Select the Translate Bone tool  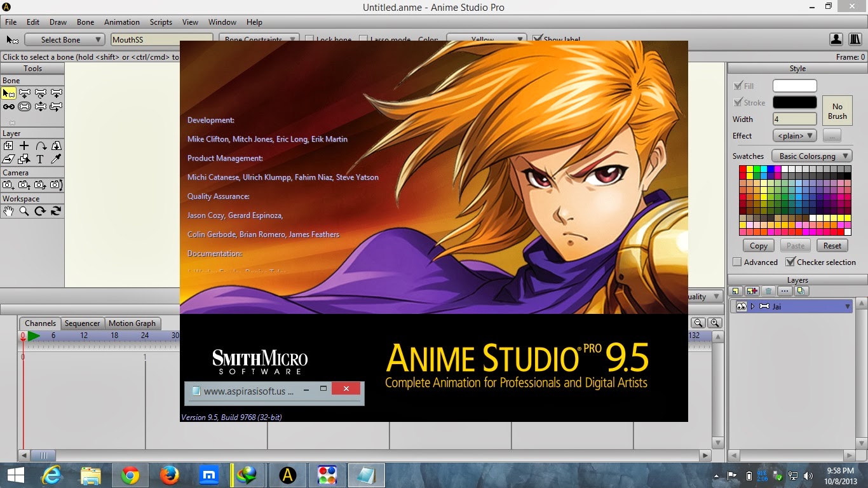25,93
